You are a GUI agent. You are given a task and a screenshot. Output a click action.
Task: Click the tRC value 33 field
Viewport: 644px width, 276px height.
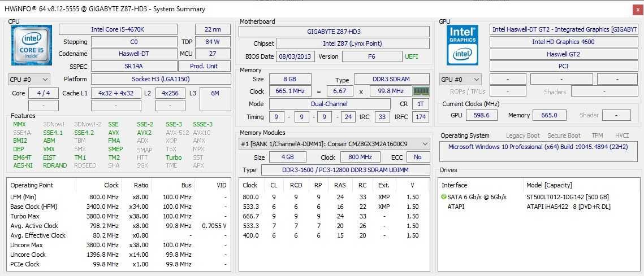(x=382, y=117)
